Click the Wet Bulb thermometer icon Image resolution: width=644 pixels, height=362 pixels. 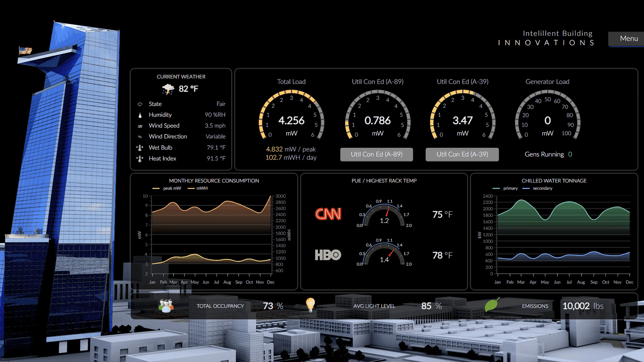click(140, 148)
